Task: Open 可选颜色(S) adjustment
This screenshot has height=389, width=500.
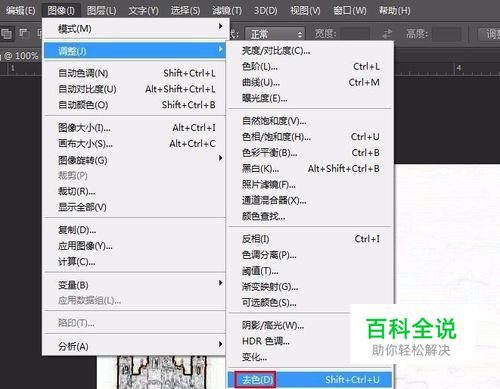Action: pyautogui.click(x=310, y=303)
